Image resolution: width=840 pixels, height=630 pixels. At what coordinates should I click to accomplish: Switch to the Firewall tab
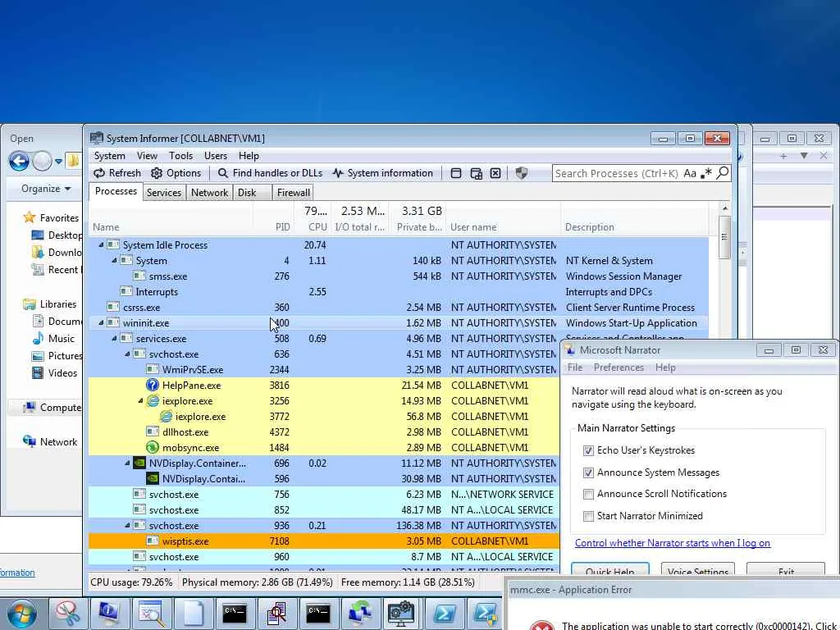point(293,193)
